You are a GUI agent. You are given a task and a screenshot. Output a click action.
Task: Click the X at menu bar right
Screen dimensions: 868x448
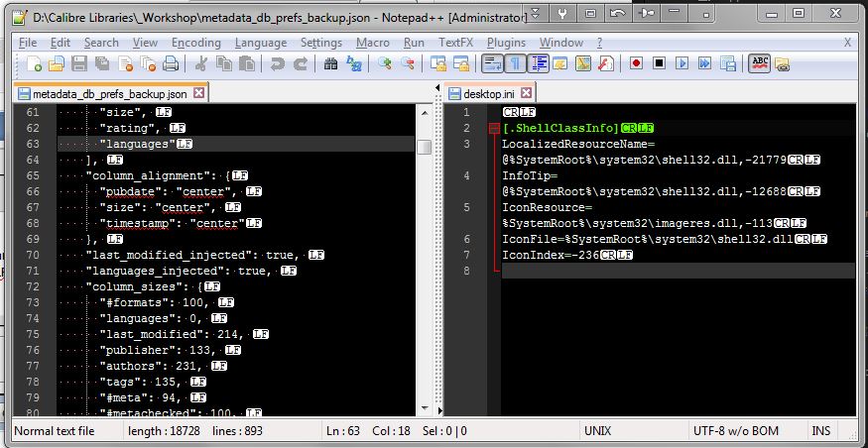(847, 43)
